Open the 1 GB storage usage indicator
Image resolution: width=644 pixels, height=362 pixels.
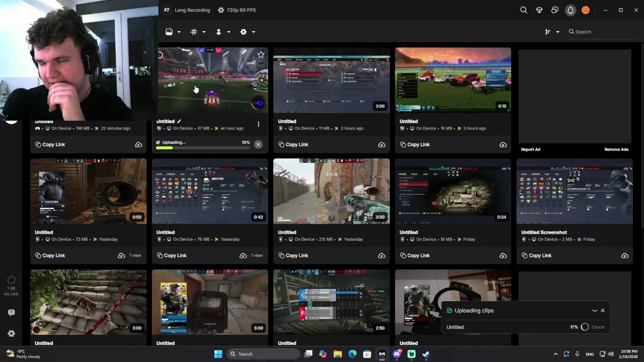11,285
